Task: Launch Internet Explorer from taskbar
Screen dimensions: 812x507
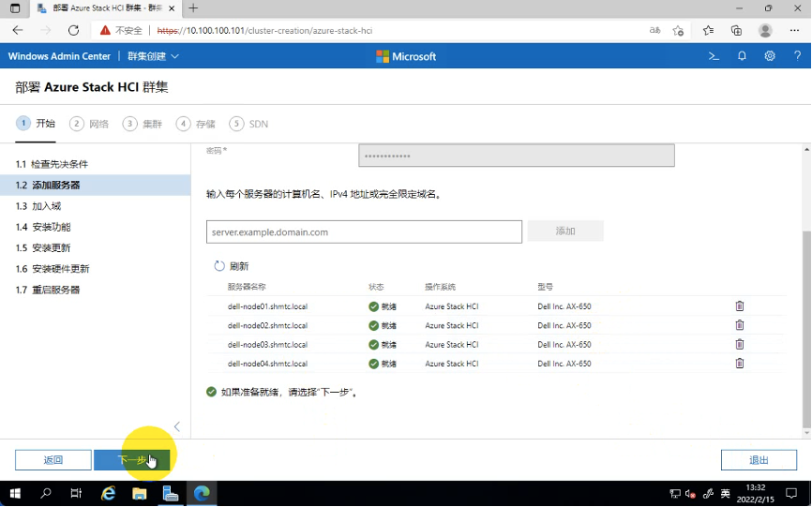Action: click(108, 494)
